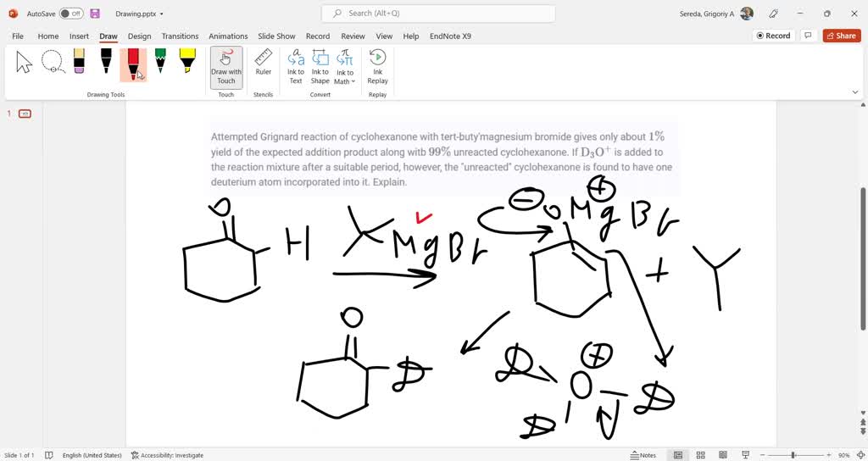Screen dimensions: 868x461
Task: Click the Record button at top right
Action: point(772,36)
